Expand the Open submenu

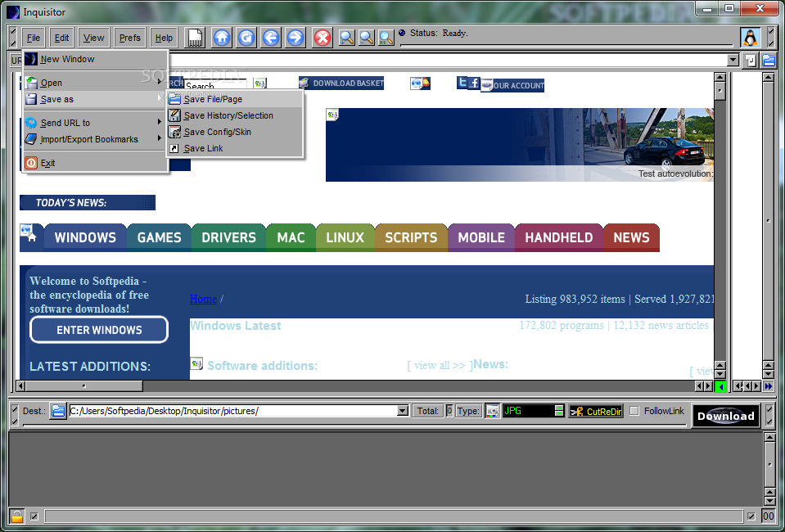(96, 83)
